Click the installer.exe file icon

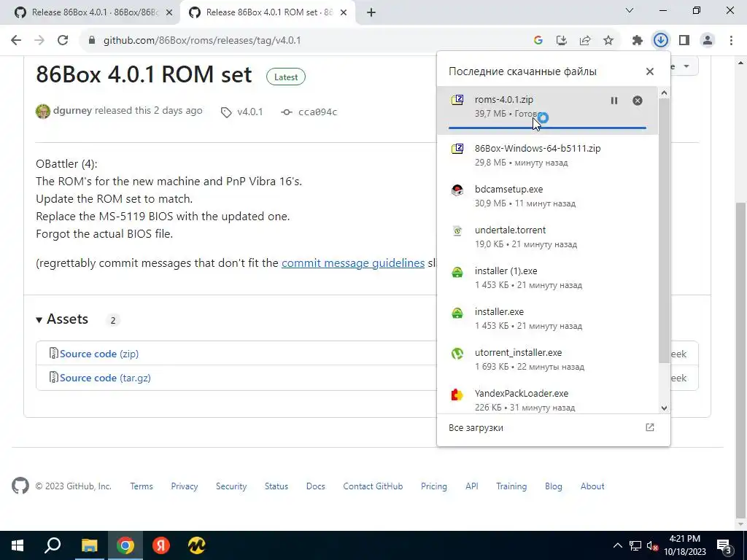pos(457,313)
